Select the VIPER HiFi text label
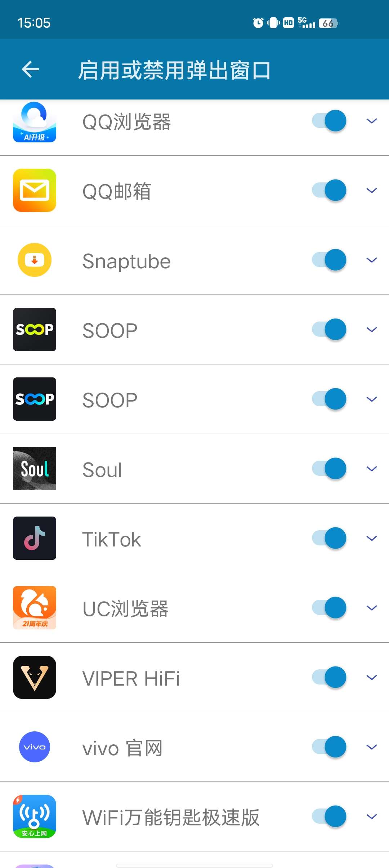The height and width of the screenshot is (868, 389). (x=131, y=678)
